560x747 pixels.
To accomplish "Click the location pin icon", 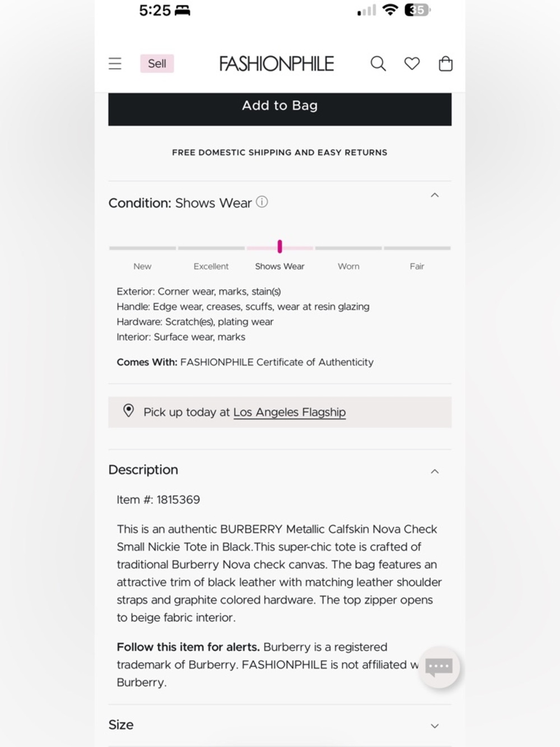I will pos(129,411).
